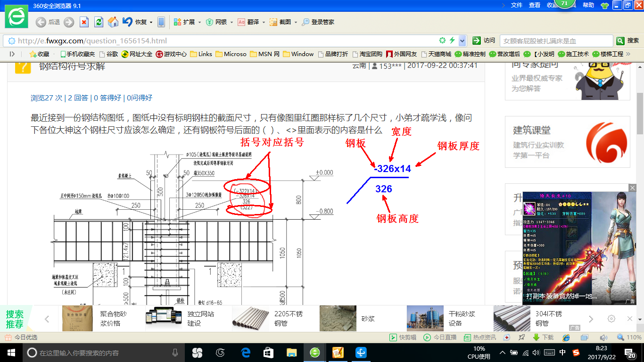The image size is (644, 362).
Task: Open the 游戏中心 bookmark
Action: [x=171, y=54]
